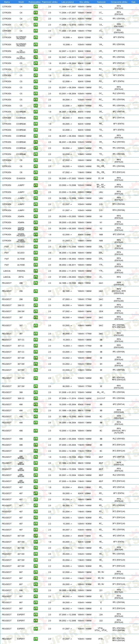Click the 206 CC model cell
Viewport: 139px width, 644px height.
[21, 306]
